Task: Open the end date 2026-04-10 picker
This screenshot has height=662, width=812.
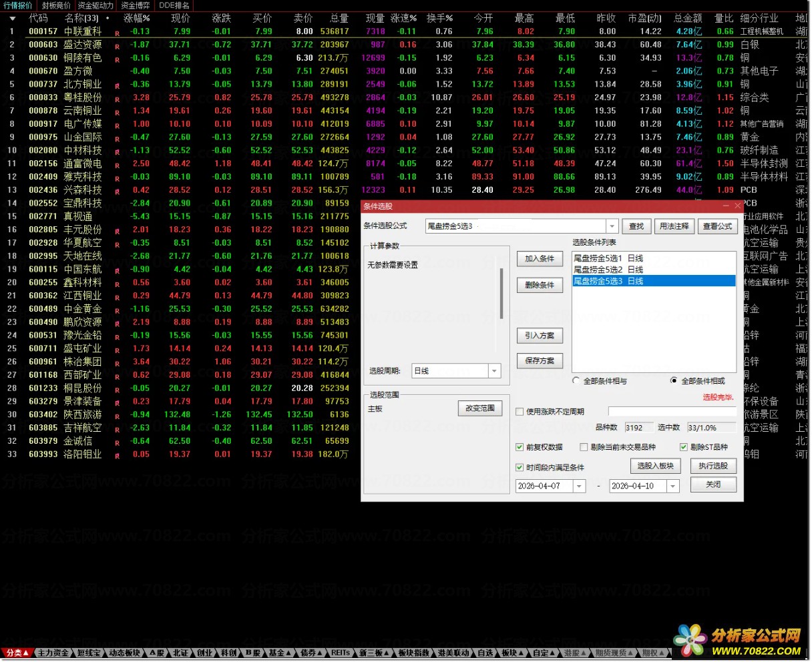Action: click(672, 486)
